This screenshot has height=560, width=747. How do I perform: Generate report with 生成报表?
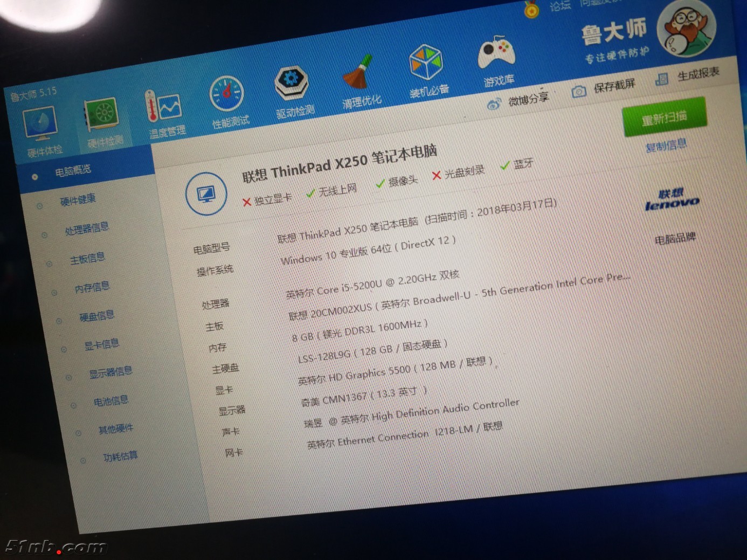(688, 75)
